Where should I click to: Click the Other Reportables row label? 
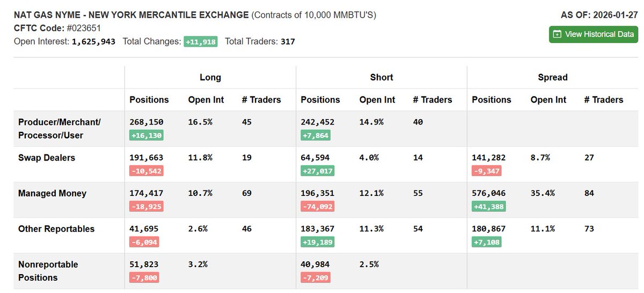pos(56,229)
